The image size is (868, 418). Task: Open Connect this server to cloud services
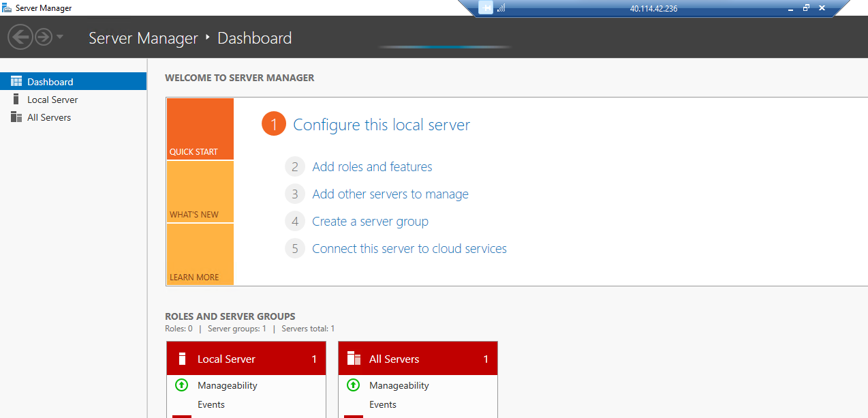coord(409,249)
